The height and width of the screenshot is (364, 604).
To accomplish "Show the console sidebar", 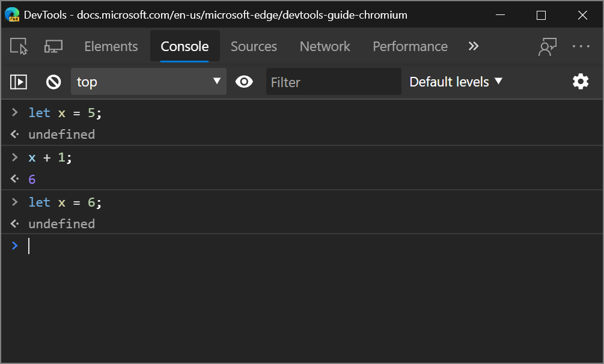I will pyautogui.click(x=19, y=82).
